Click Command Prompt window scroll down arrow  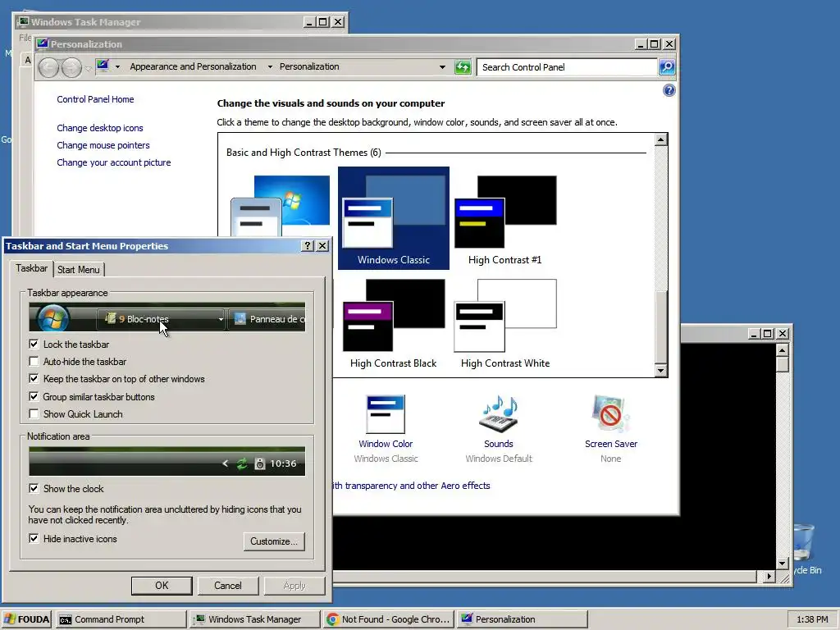tap(782, 563)
